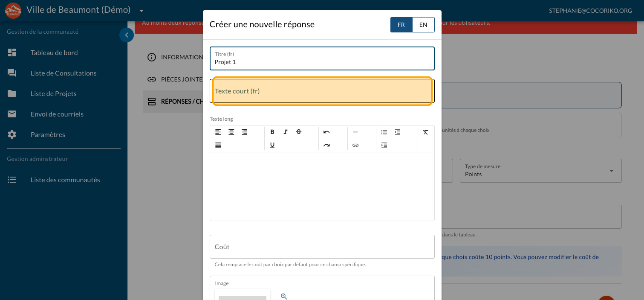Clear text formatting in the editor toolbar

point(425,132)
